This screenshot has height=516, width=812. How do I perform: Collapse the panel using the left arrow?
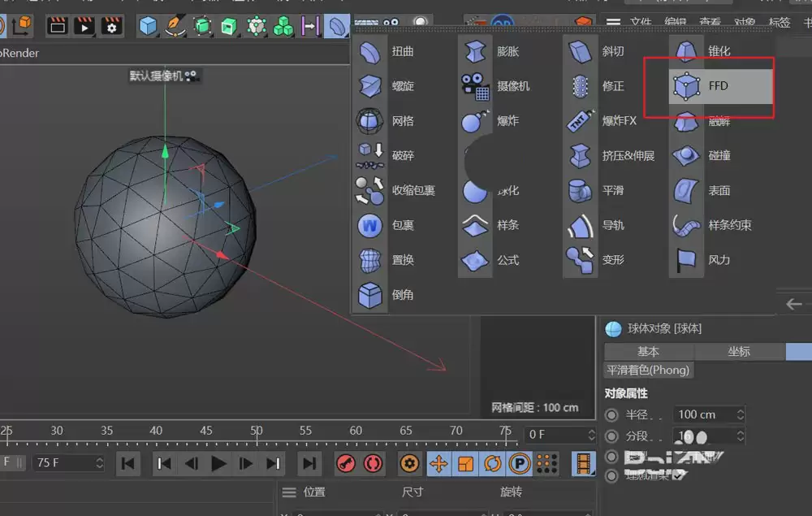(793, 304)
